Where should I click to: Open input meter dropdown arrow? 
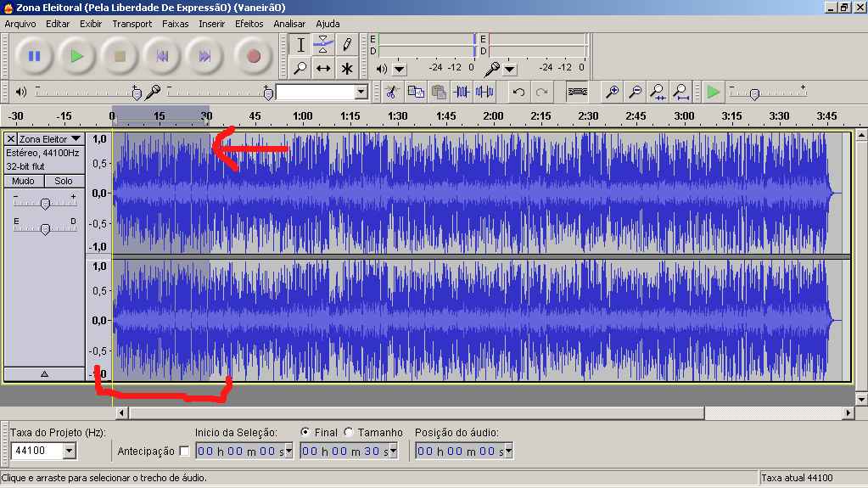click(x=510, y=70)
